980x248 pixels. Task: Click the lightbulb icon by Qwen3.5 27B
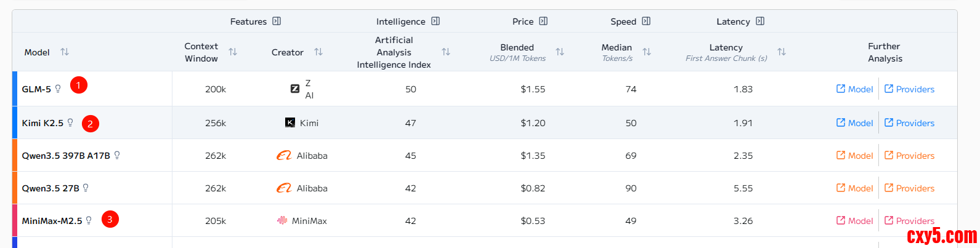[86, 188]
